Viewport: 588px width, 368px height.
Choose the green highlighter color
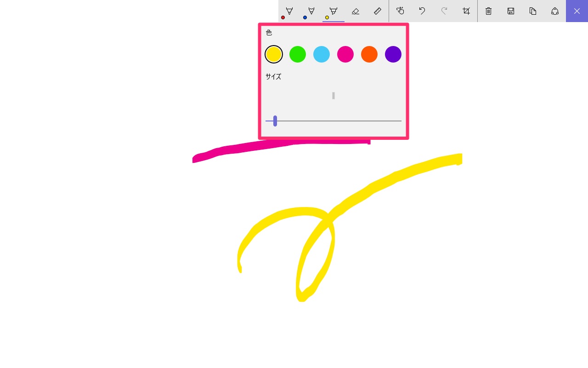298,54
